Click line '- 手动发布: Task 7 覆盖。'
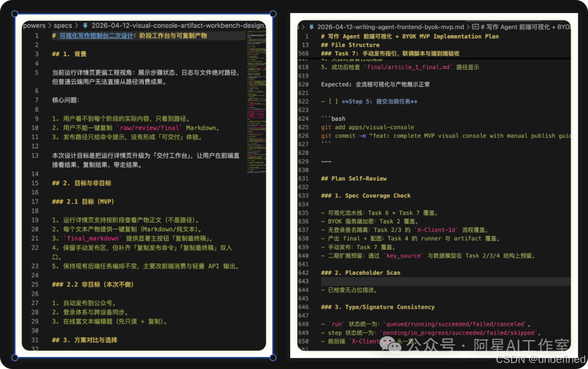The image size is (588, 369). tap(358, 247)
